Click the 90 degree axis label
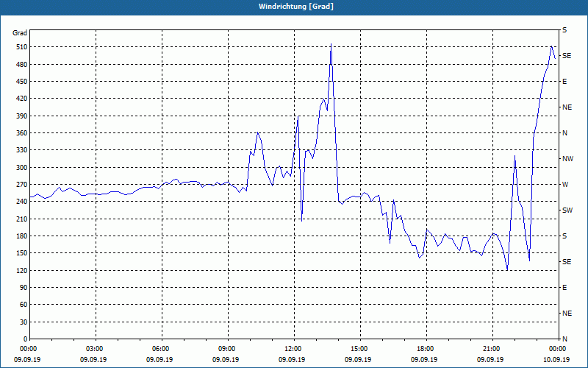Screen dimensions: 588x368 click(24, 288)
